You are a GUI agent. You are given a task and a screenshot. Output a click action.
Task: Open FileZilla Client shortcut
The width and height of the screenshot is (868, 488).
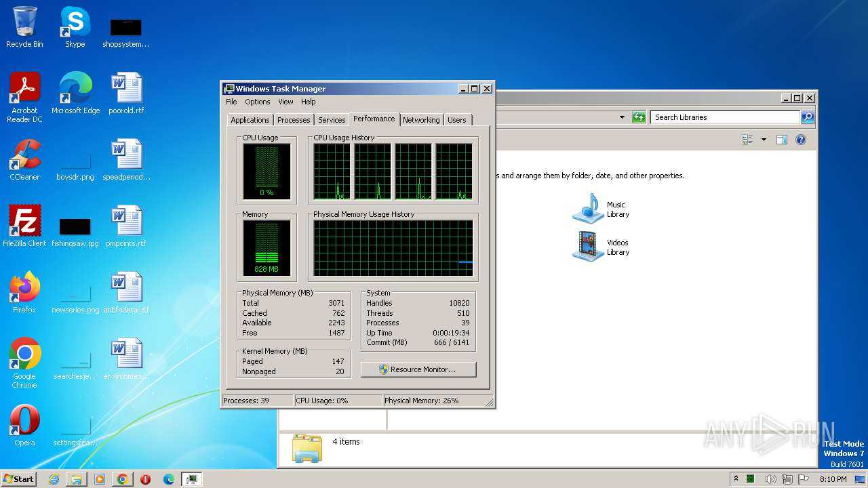point(24,226)
